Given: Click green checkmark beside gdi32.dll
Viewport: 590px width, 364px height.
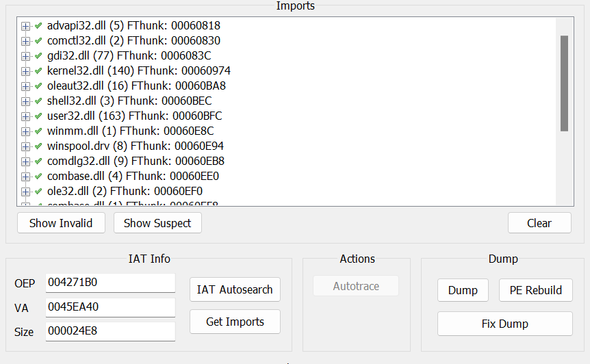Looking at the screenshot, I should click(x=38, y=55).
